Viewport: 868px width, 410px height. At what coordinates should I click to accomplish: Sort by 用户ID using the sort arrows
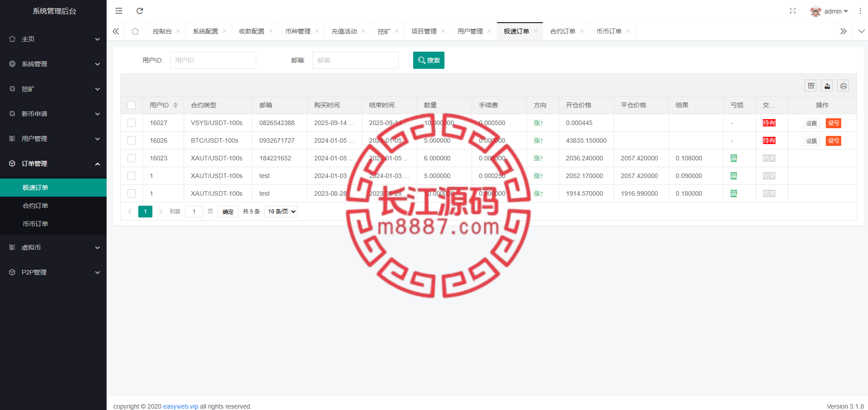[176, 105]
